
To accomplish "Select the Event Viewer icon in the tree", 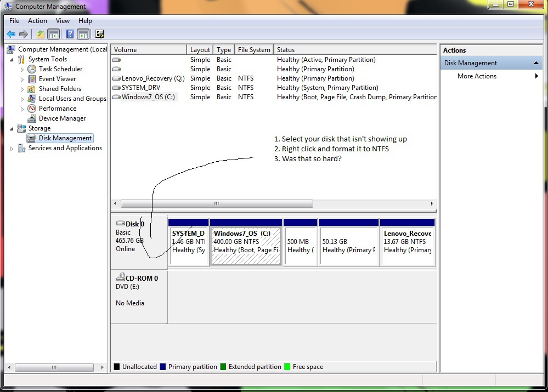I will 32,79.
